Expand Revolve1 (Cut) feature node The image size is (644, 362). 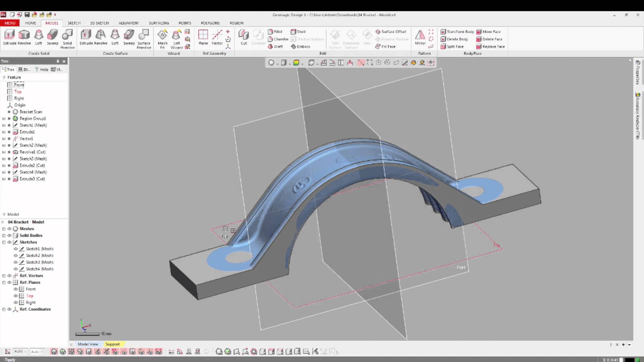[4, 152]
